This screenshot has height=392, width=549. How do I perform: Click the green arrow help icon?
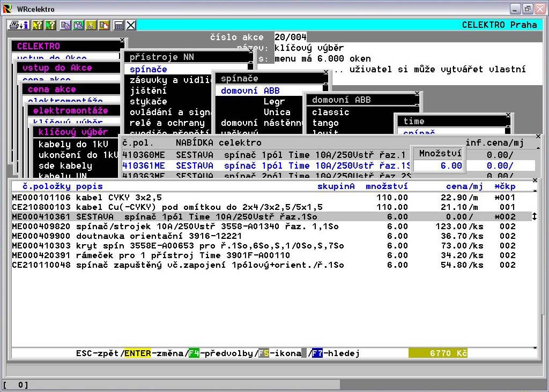(x=50, y=25)
